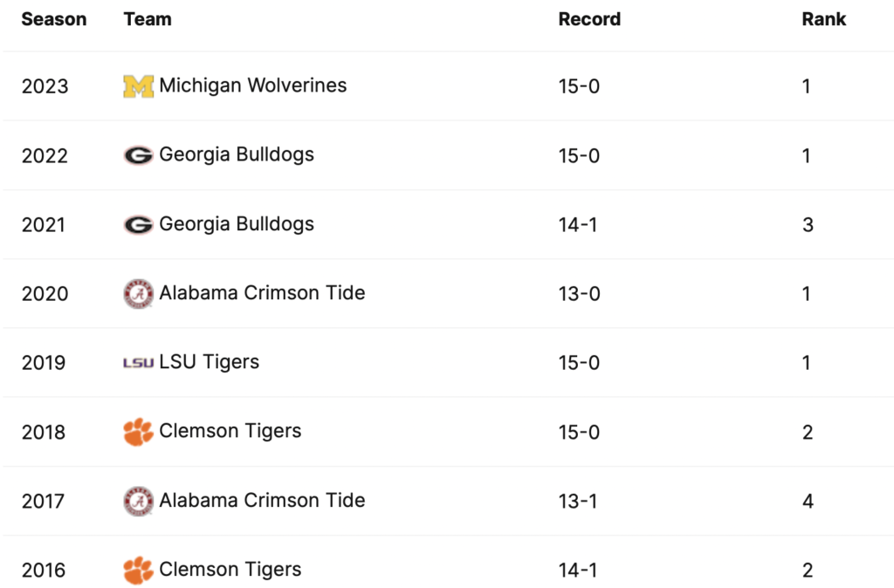Click the LSU Tigers logo icon
Screen dimensions: 894x588
tap(138, 363)
